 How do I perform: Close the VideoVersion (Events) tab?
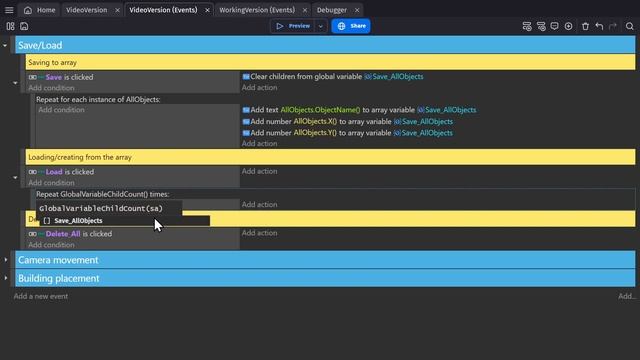(x=207, y=10)
